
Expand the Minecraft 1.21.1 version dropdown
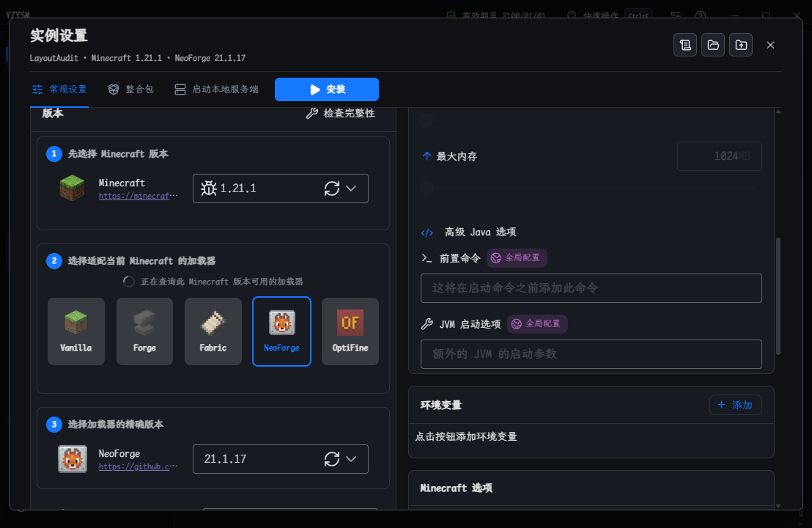click(351, 188)
